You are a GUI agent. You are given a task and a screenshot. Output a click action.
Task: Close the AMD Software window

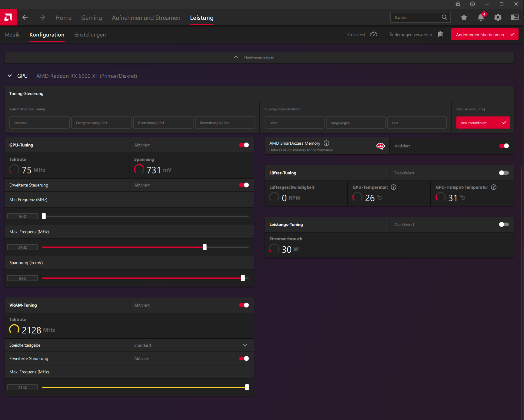[x=516, y=4]
